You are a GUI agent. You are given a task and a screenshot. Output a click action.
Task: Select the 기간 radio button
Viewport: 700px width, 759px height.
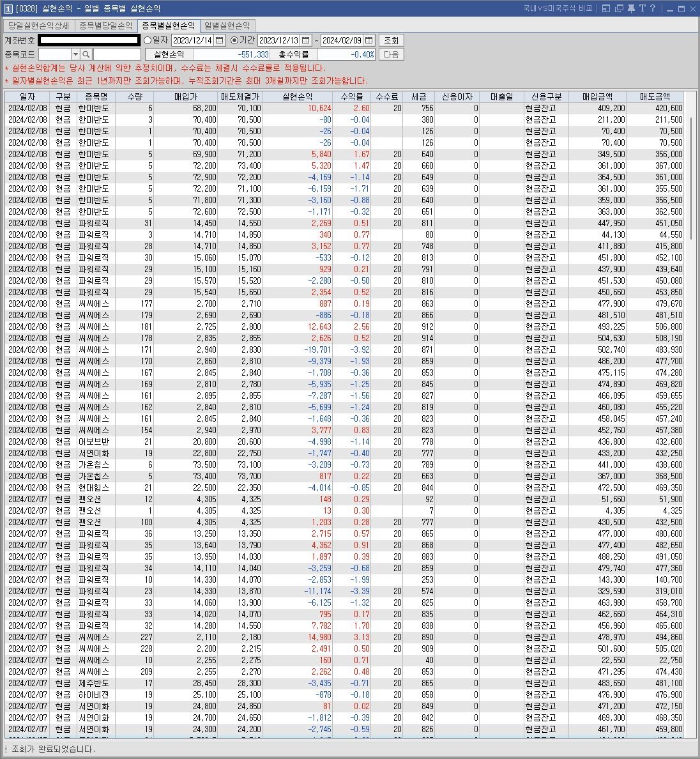click(x=234, y=41)
